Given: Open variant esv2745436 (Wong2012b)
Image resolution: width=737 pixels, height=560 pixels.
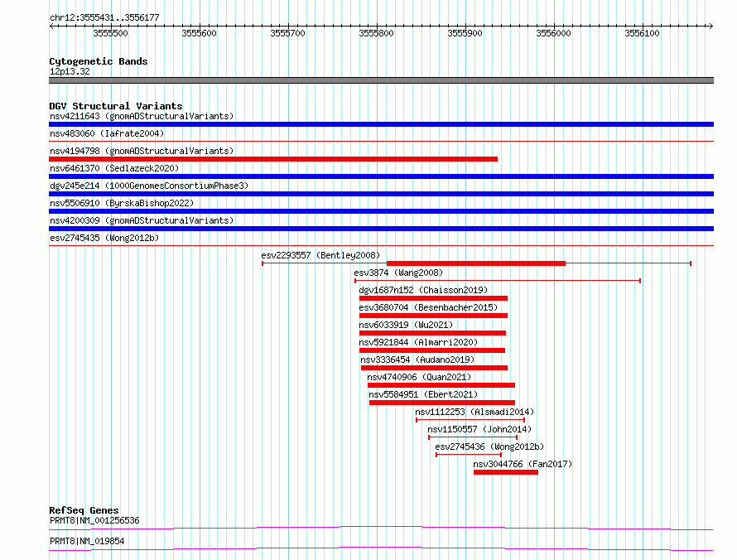Looking at the screenshot, I should [x=489, y=447].
